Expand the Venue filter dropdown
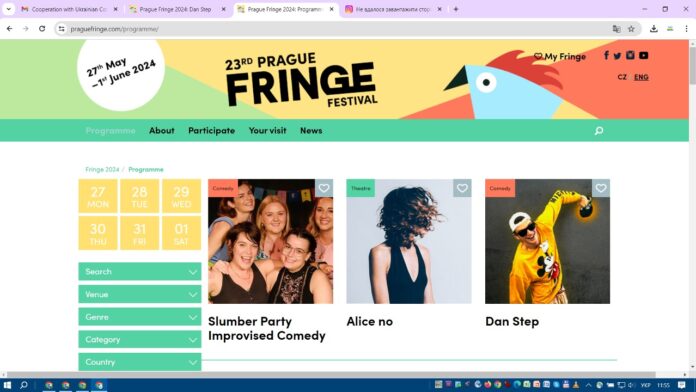Image resolution: width=696 pixels, height=392 pixels. click(140, 294)
